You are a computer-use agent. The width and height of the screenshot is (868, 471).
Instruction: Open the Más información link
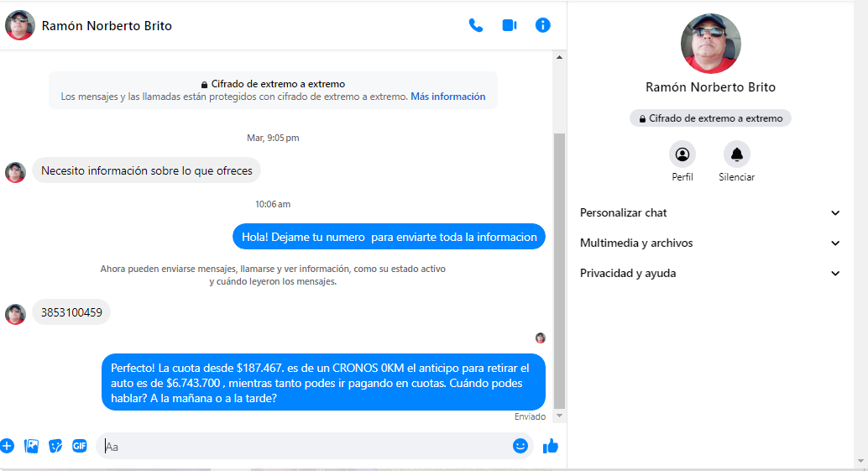[x=447, y=97]
